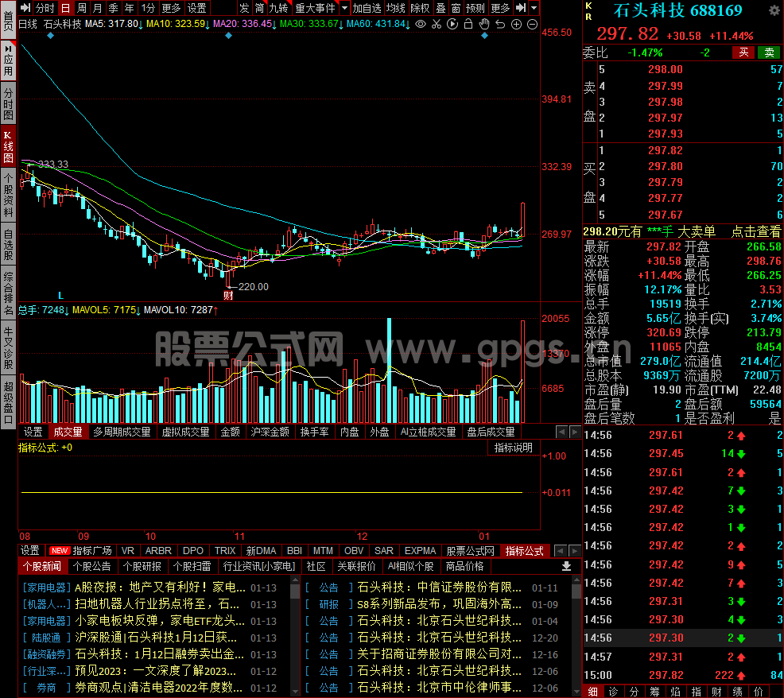Click the announcements list vertical scrollbar
Viewport: 784px width, 698px height.
point(576,635)
